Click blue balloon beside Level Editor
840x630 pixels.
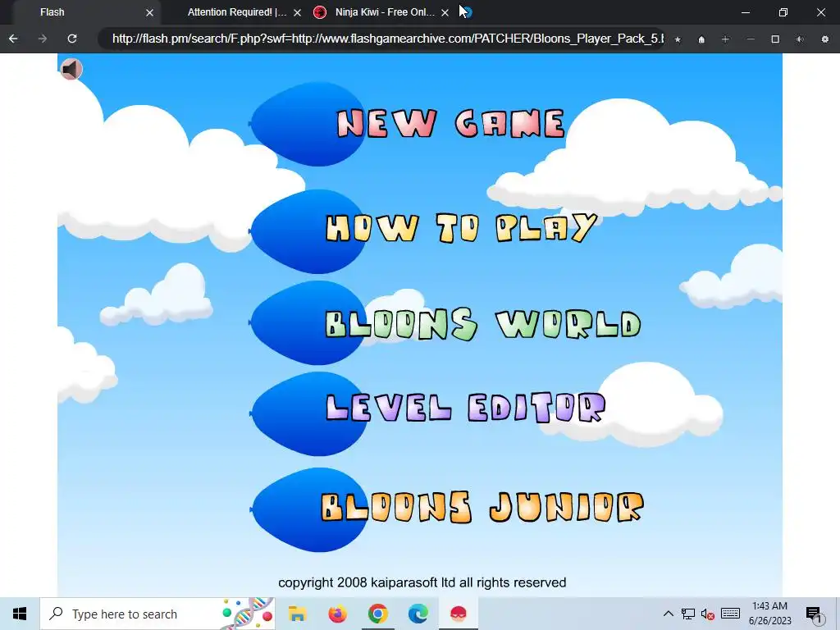308,413
